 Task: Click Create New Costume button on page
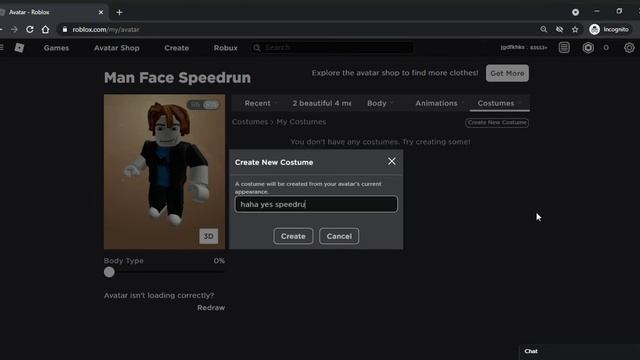(497, 122)
